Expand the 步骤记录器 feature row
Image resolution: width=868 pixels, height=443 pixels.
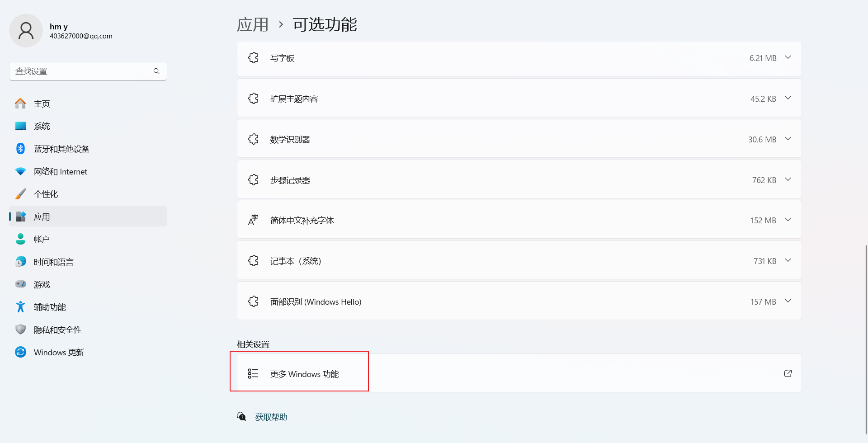pyautogui.click(x=788, y=179)
